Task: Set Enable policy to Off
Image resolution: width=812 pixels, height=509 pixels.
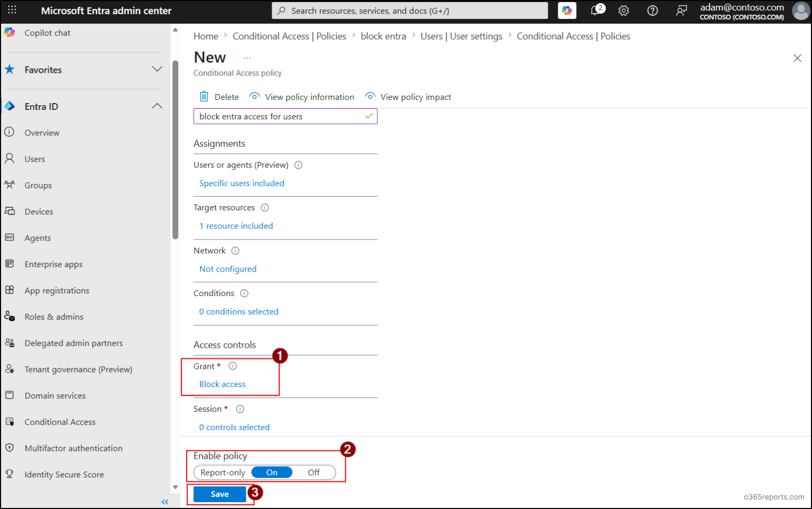Action: (x=313, y=473)
